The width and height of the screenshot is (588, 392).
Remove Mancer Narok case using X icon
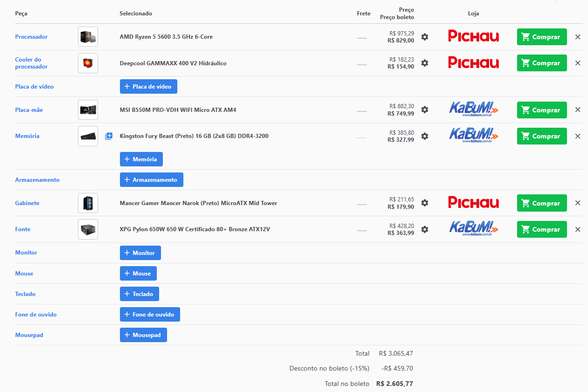pyautogui.click(x=578, y=203)
